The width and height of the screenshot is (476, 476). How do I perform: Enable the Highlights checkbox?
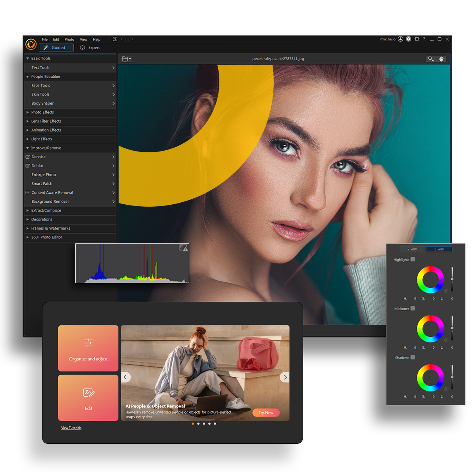click(x=413, y=259)
